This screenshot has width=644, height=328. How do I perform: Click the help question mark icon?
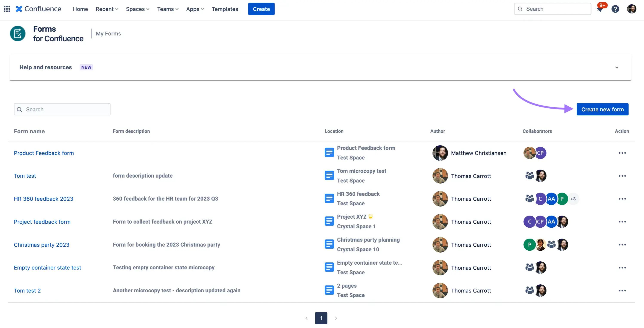[615, 9]
